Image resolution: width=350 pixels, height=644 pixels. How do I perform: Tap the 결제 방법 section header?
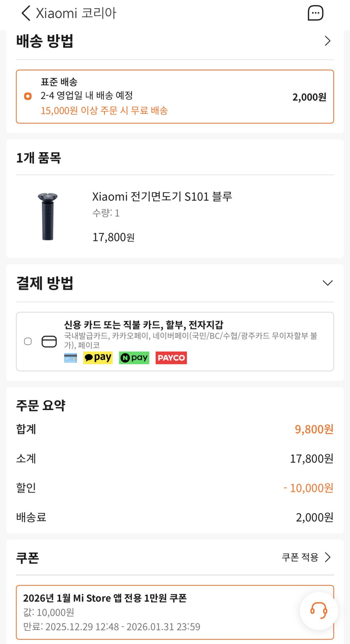pos(44,283)
